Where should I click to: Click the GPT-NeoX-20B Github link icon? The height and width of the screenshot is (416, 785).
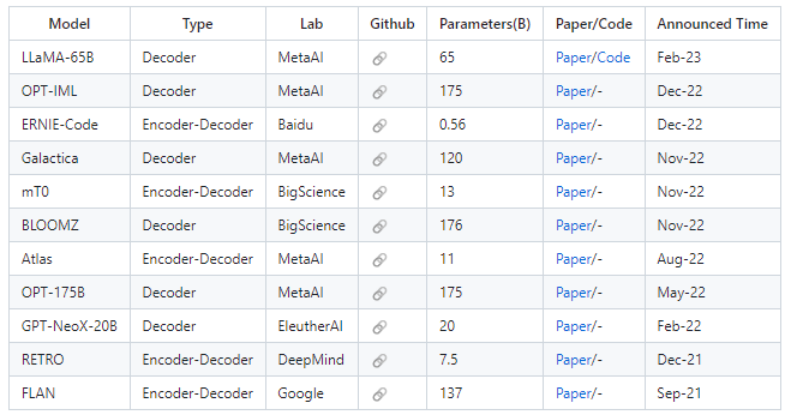pyautogui.click(x=379, y=327)
